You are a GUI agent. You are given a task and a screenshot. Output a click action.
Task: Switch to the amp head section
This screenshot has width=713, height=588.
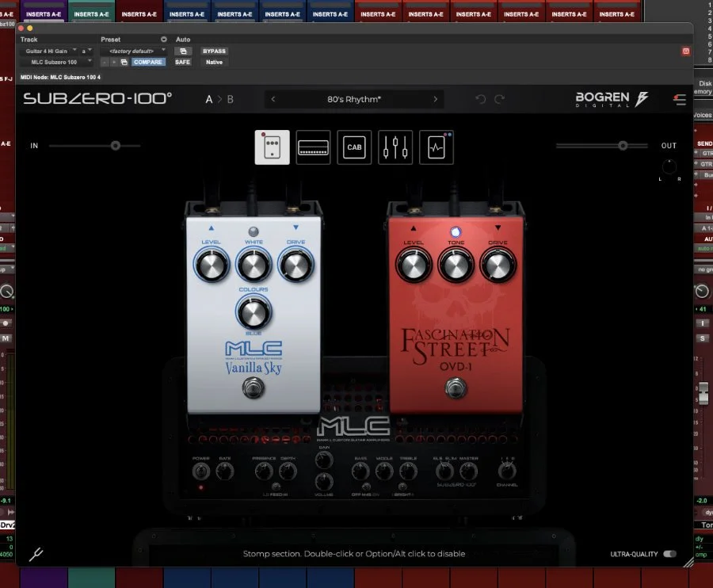313,147
